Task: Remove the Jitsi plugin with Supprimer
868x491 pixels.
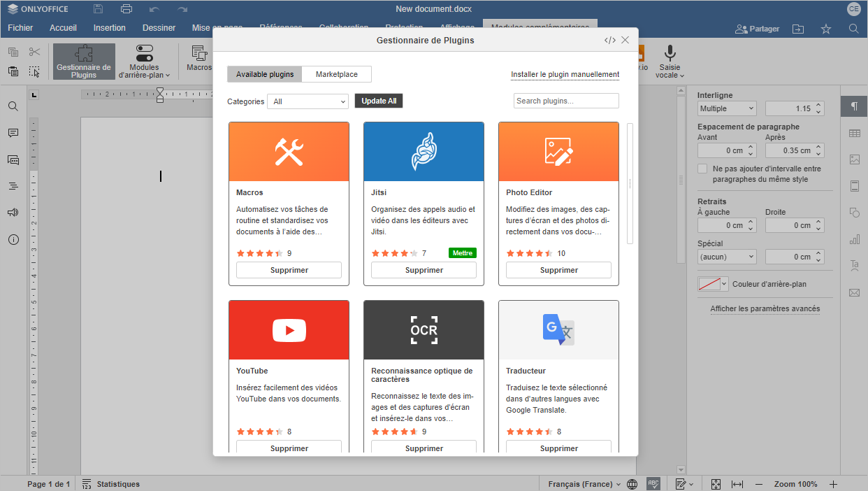Action: coord(424,270)
